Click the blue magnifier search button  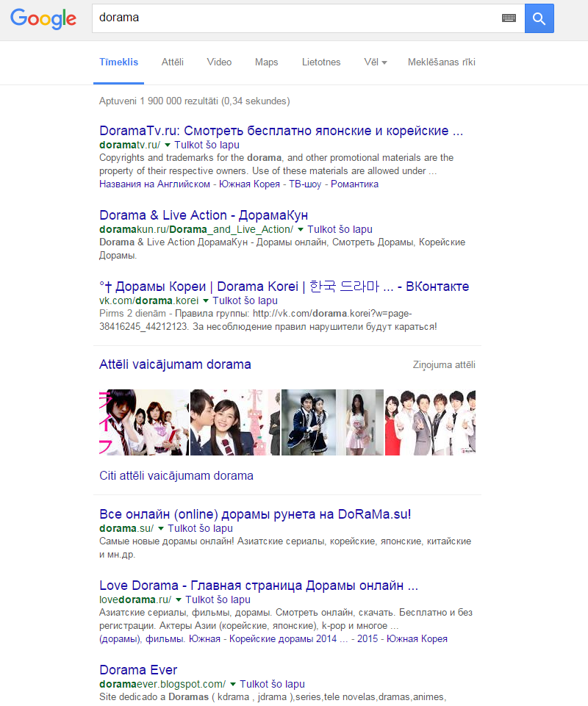pyautogui.click(x=539, y=18)
